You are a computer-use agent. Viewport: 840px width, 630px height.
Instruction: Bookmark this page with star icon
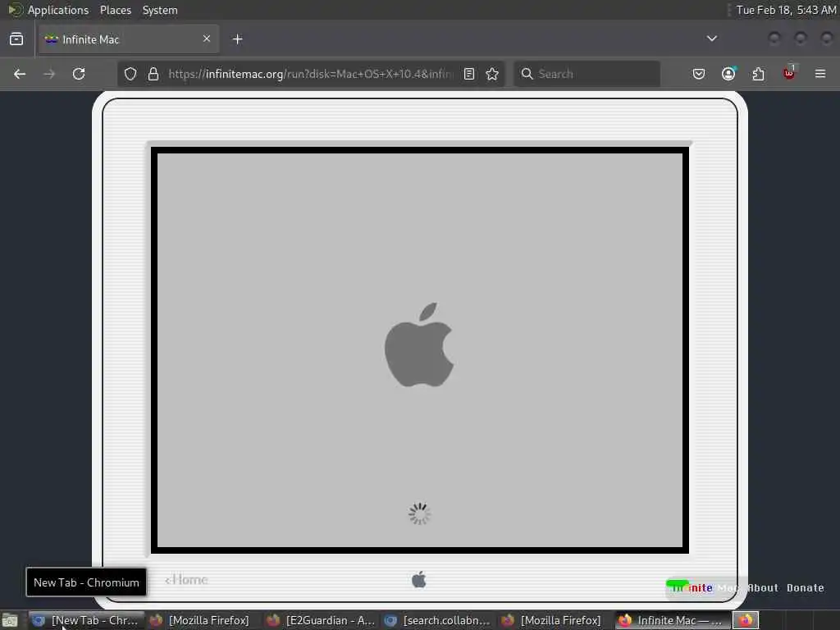click(x=492, y=74)
